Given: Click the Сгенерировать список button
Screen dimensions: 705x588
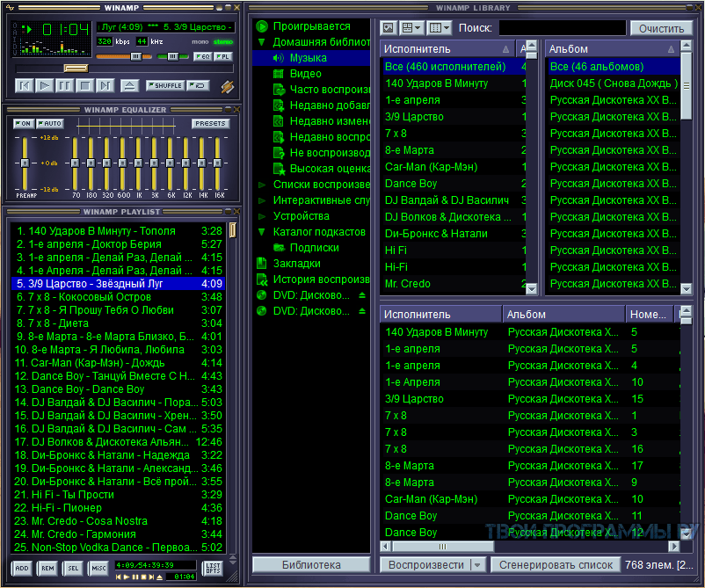Looking at the screenshot, I should (555, 565).
